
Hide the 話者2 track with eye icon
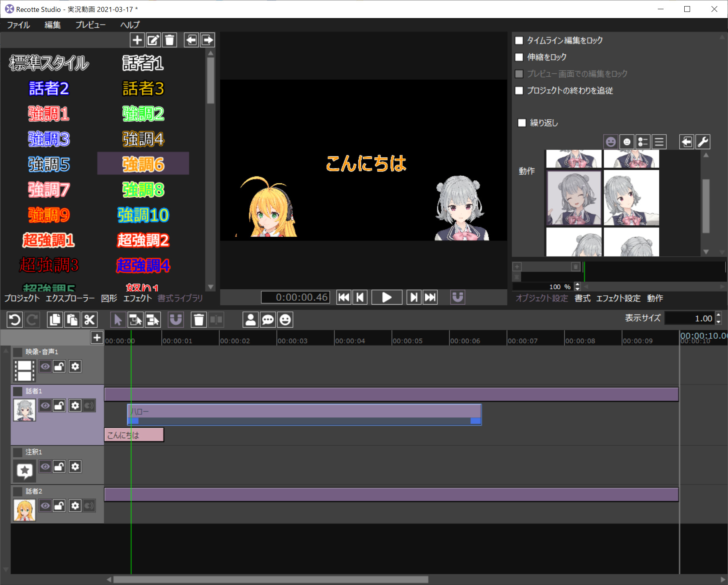tap(45, 506)
